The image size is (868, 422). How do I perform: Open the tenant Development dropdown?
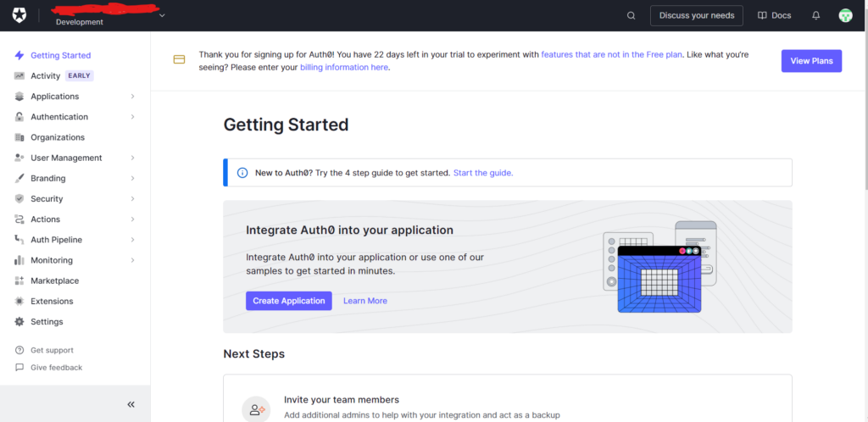[162, 14]
